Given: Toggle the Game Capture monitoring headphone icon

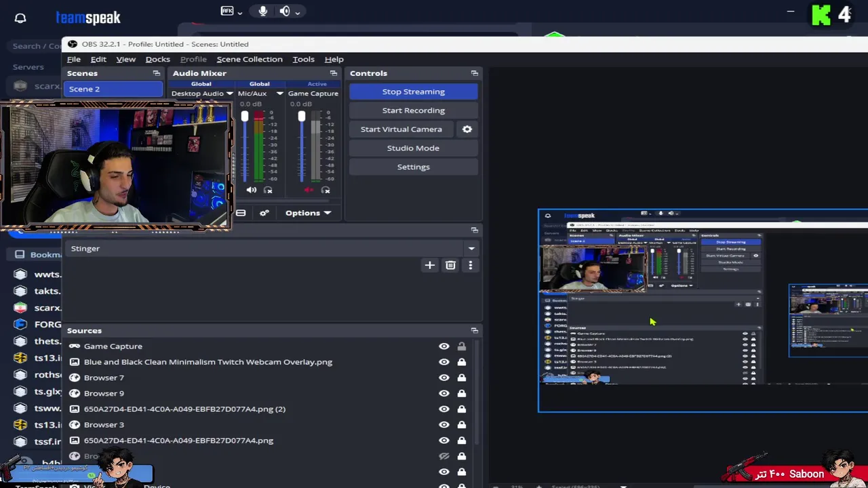Looking at the screenshot, I should pos(325,190).
